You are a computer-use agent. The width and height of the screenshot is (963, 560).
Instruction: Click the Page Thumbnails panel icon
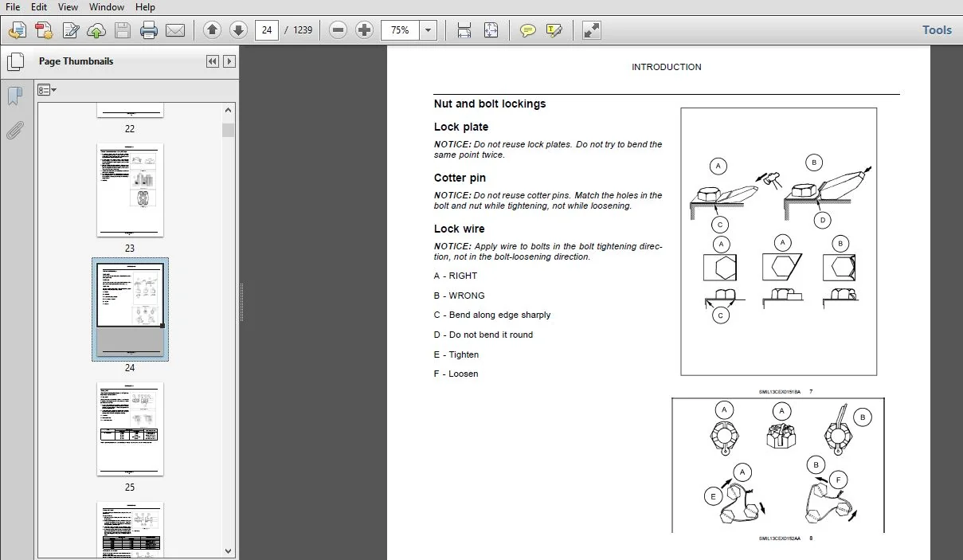(14, 62)
